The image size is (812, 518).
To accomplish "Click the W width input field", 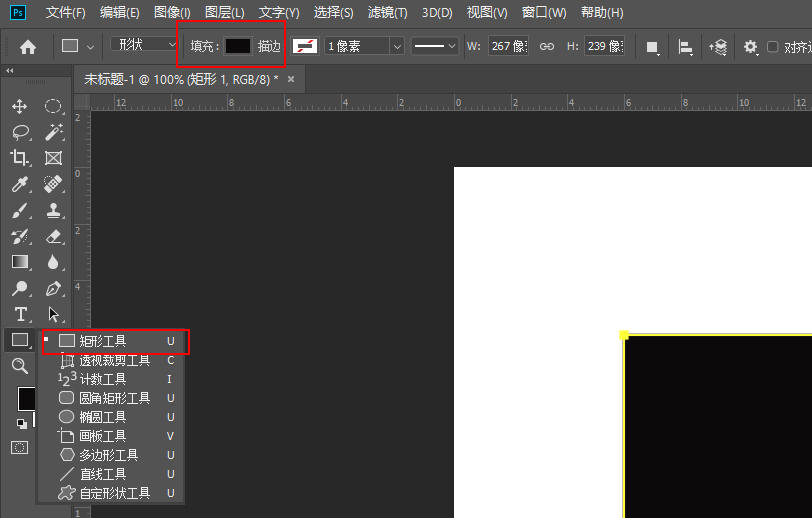I will click(x=508, y=47).
